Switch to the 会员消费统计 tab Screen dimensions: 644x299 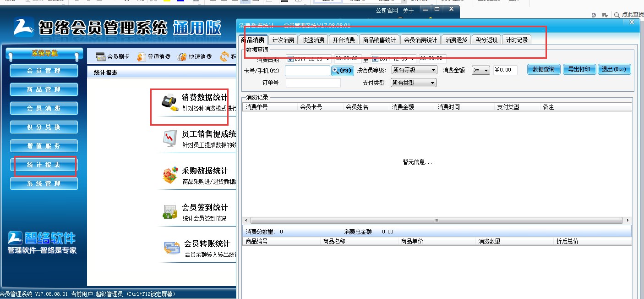tap(420, 40)
